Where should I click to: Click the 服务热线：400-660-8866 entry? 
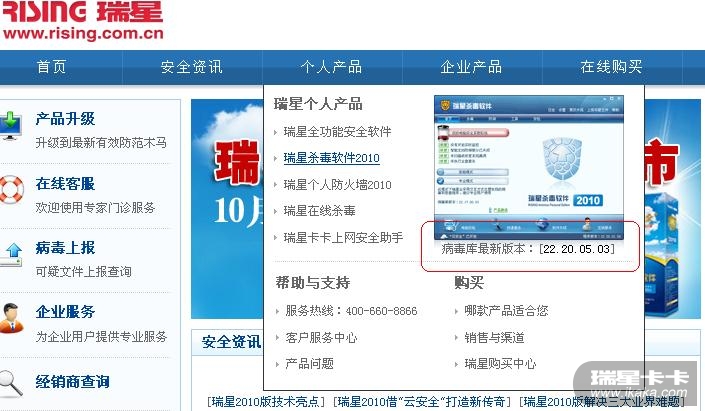pyautogui.click(x=351, y=311)
